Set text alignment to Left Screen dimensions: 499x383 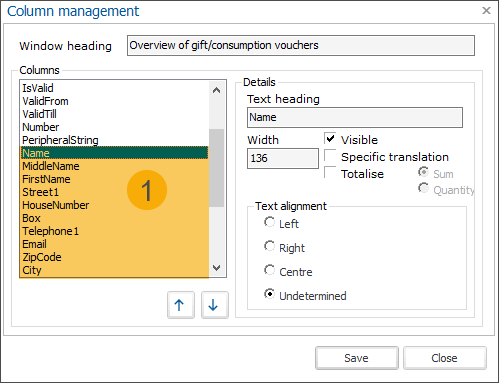pos(269,222)
